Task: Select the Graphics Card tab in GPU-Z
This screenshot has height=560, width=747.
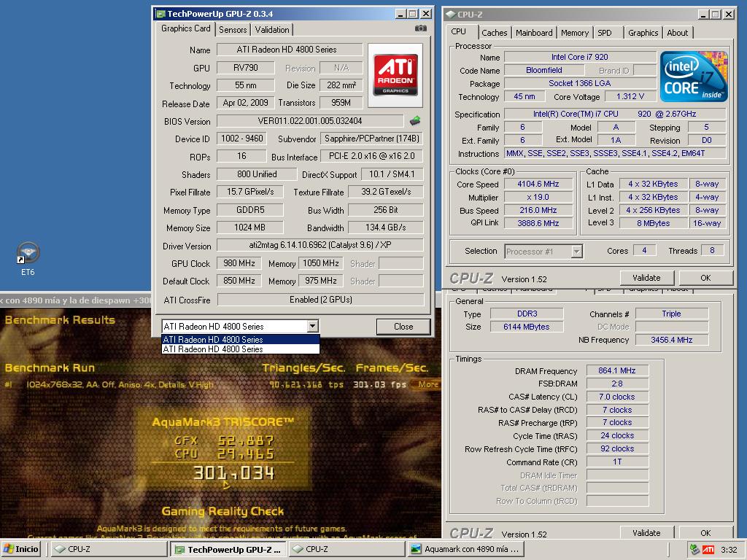Action: 185,28
